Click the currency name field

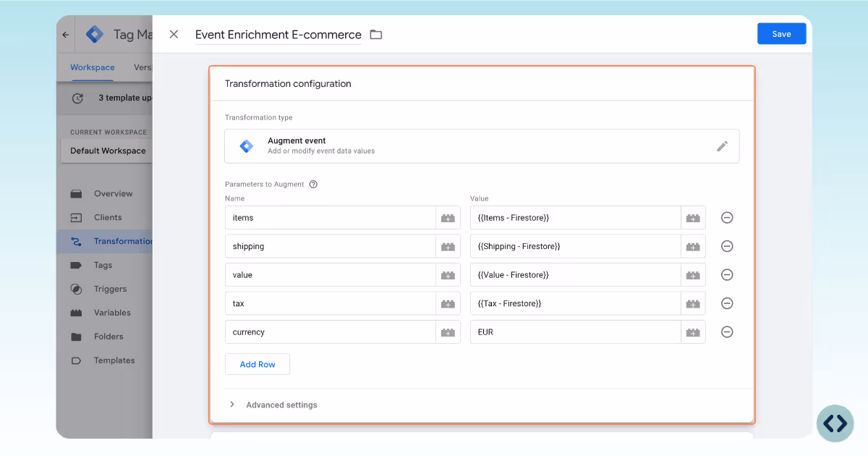tap(331, 332)
